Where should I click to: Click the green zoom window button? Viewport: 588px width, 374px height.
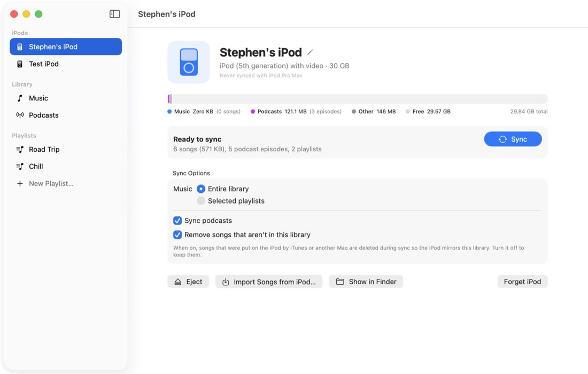38,14
